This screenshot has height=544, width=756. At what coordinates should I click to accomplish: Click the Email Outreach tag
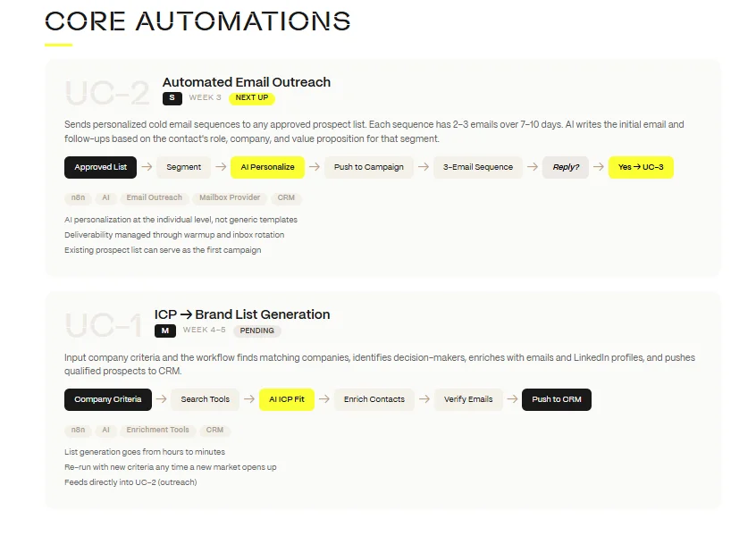pos(154,197)
